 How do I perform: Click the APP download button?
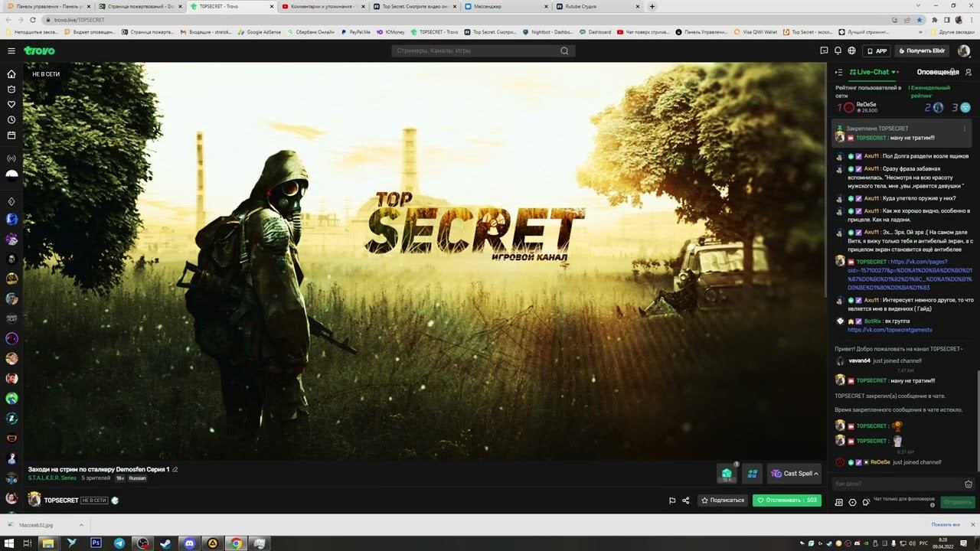point(877,51)
